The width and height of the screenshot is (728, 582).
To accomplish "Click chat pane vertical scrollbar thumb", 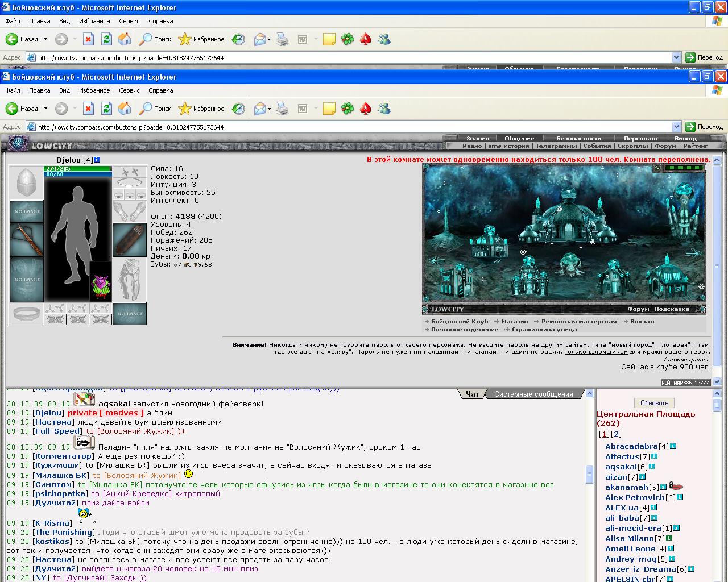I will [590, 474].
